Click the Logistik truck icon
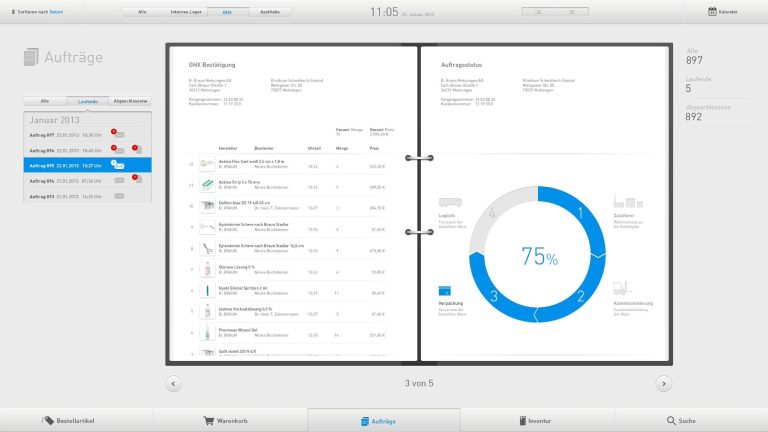The height and width of the screenshot is (432, 768). click(451, 202)
